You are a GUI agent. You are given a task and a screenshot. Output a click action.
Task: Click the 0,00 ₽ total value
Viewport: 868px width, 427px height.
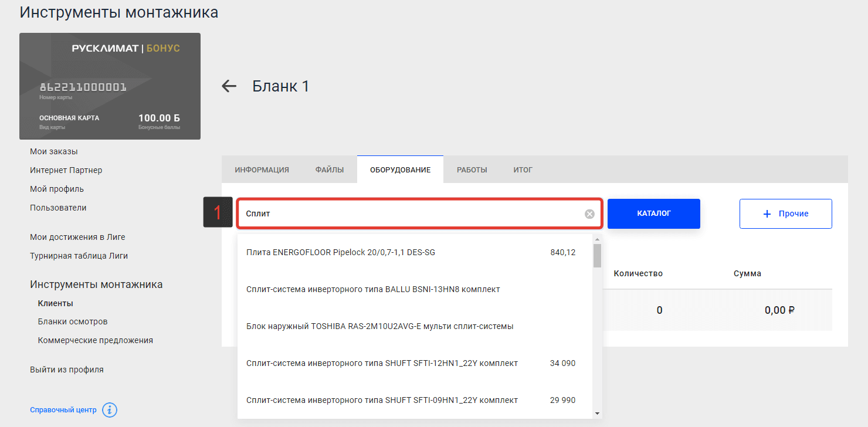pos(780,310)
